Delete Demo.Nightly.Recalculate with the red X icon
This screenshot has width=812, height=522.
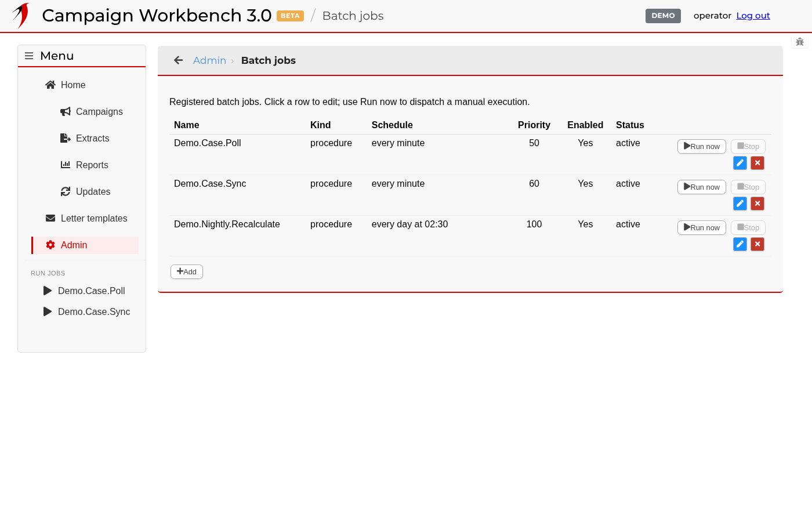point(757,244)
